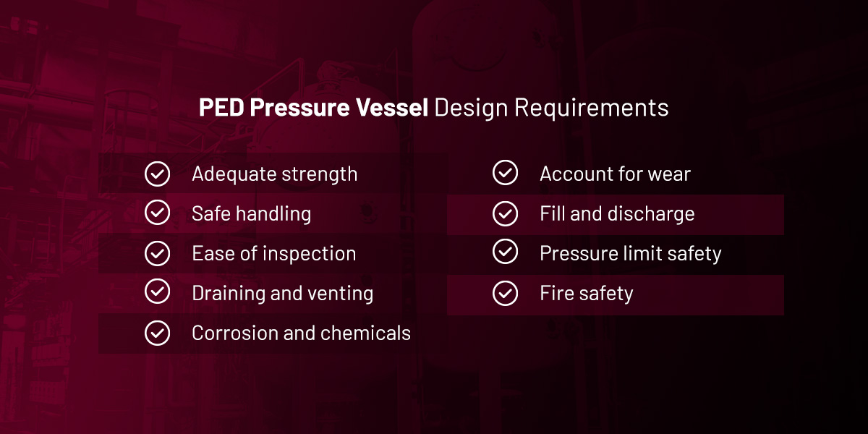Viewport: 868px width, 434px height.
Task: Click the Ease of inspection label
Action: pyautogui.click(x=273, y=254)
